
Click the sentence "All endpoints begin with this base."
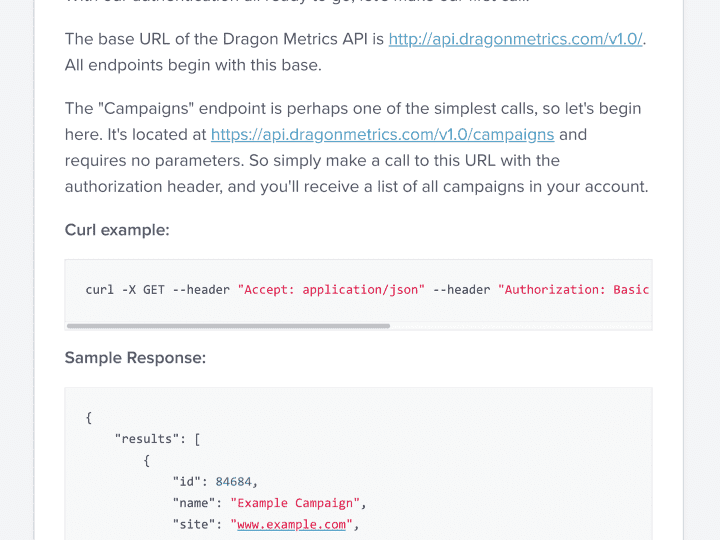[x=193, y=66]
